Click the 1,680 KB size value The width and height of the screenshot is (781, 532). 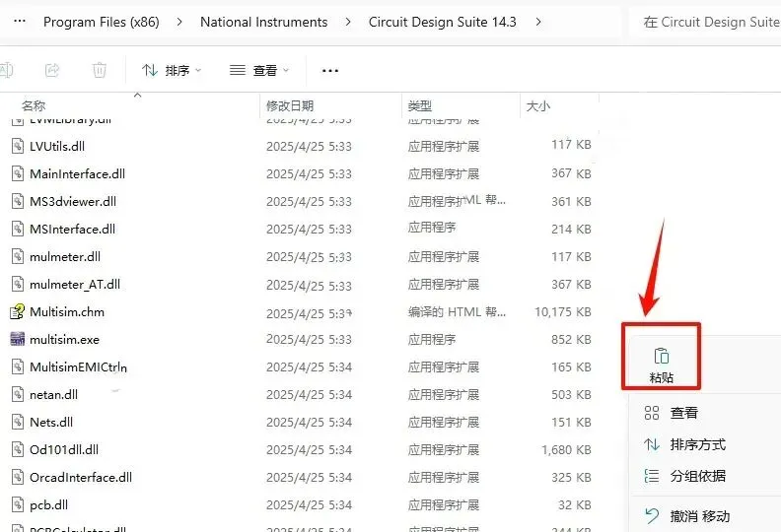566,450
